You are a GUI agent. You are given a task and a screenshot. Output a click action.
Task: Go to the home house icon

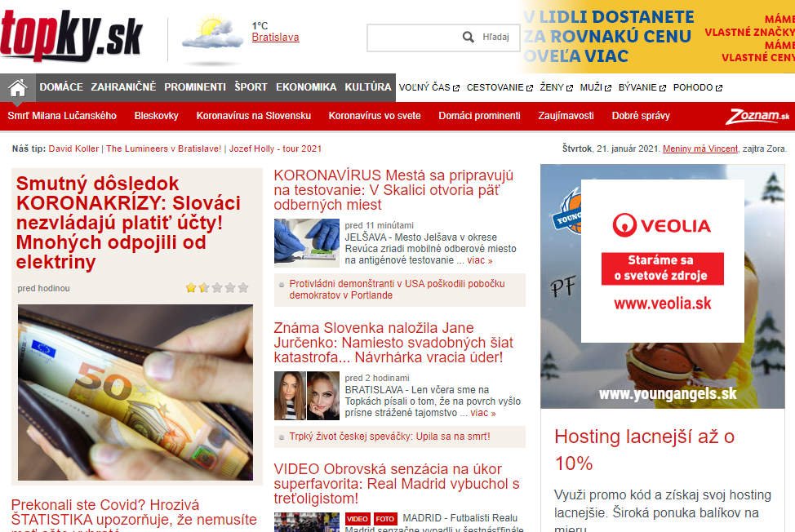17,87
